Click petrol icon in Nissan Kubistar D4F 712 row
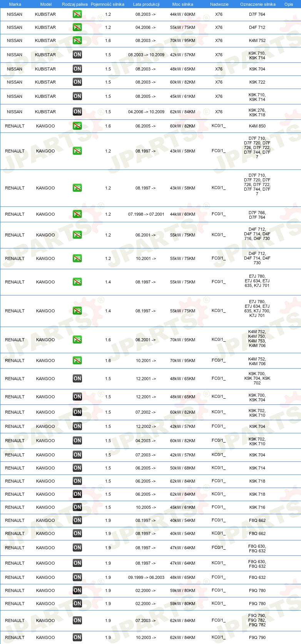This screenshot has width=301, height=644. (x=77, y=27)
